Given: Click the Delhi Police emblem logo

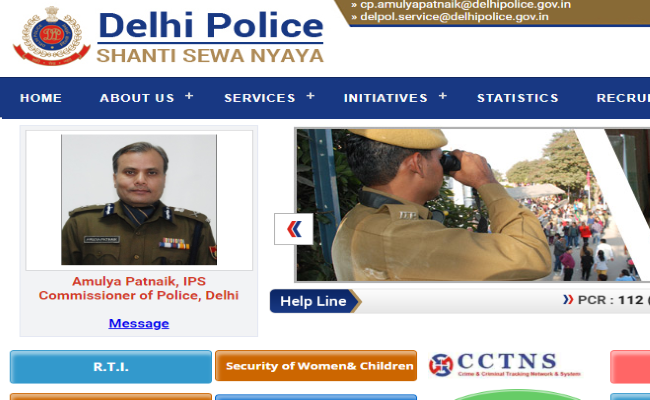Looking at the screenshot, I should click(x=51, y=36).
